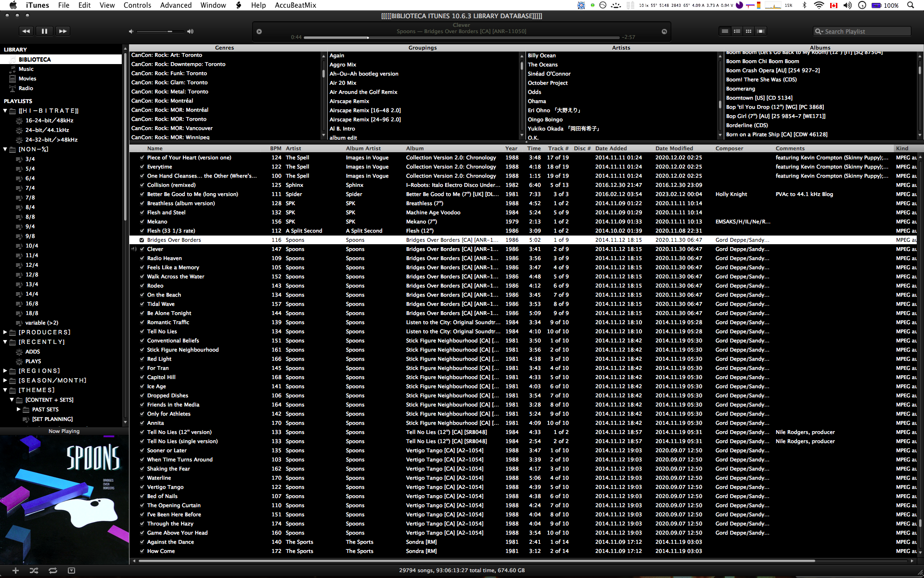The width and height of the screenshot is (924, 578).
Task: Collapse the [NON-¾] playlist folder
Action: tap(5, 149)
